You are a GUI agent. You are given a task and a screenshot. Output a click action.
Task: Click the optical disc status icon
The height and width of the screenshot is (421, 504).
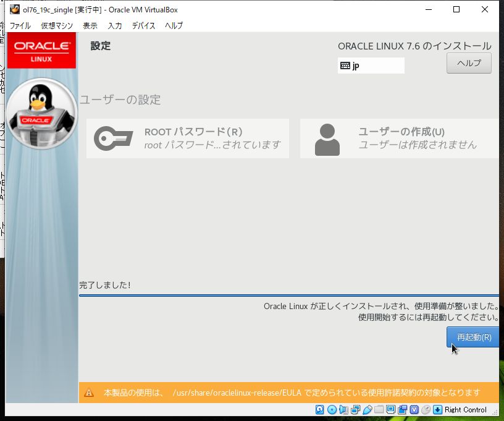pos(332,409)
